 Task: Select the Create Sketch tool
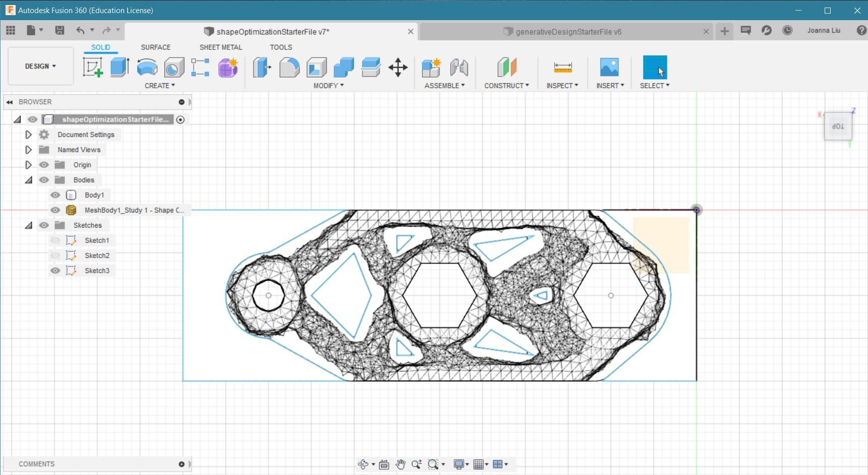pyautogui.click(x=93, y=67)
